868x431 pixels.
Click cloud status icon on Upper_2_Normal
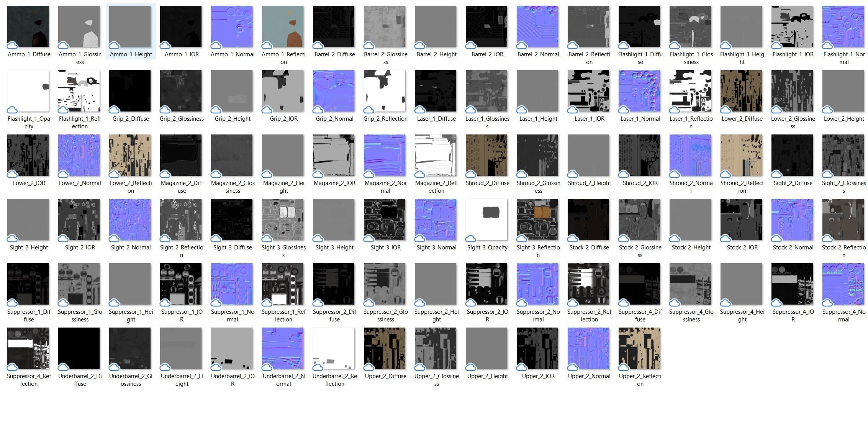point(573,367)
